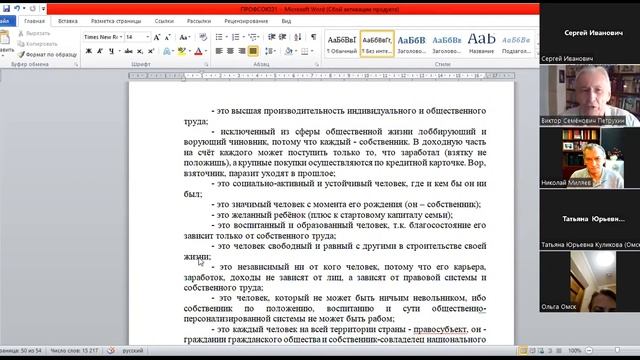
Task: Open the Change Case Aa dropdown
Action: [184, 38]
